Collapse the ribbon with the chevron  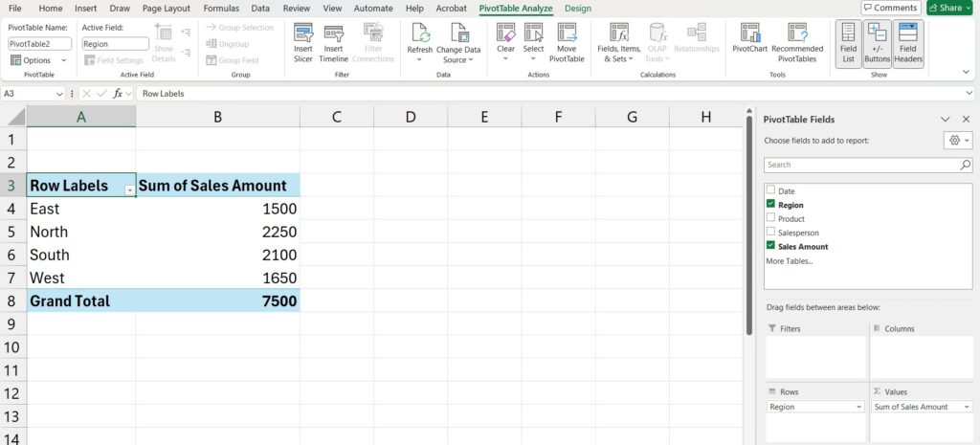click(967, 73)
